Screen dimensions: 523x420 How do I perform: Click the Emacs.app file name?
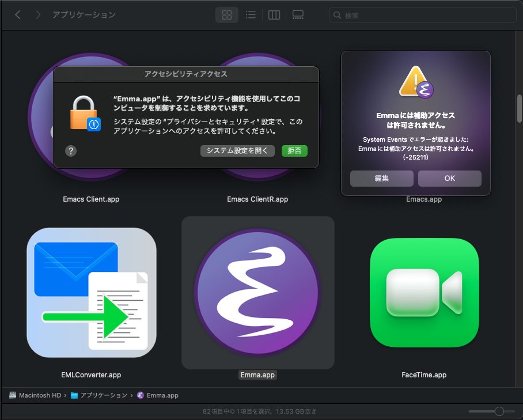(x=424, y=199)
